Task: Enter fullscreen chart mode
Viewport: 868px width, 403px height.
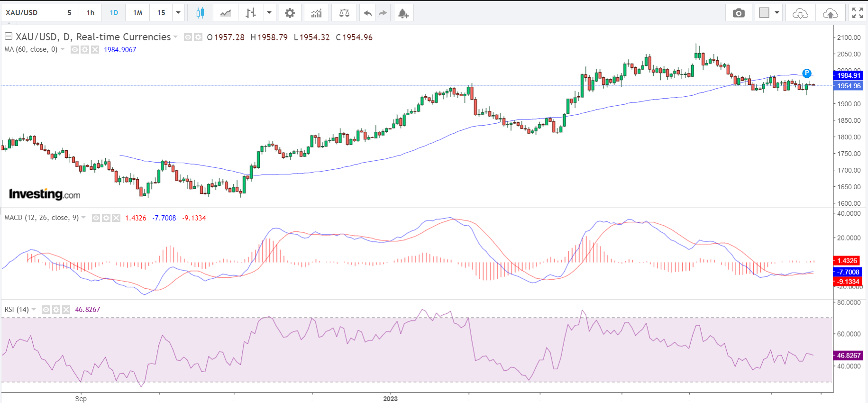Action: [x=857, y=13]
